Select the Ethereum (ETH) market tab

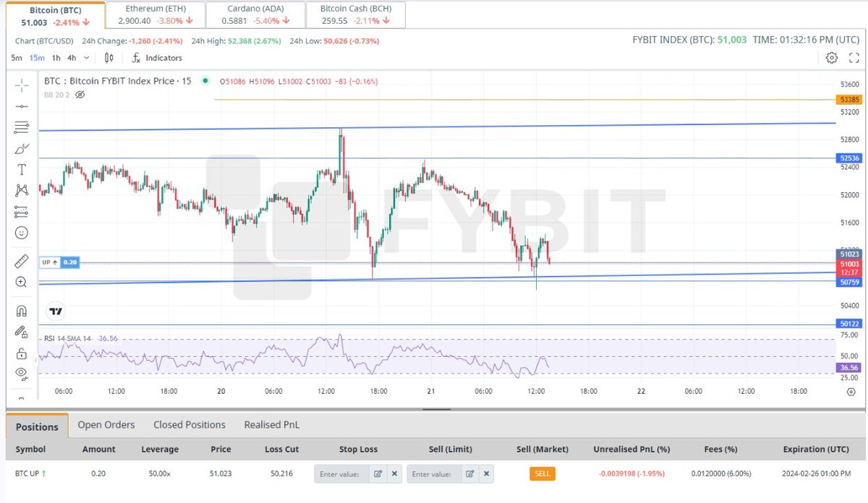[x=155, y=15]
